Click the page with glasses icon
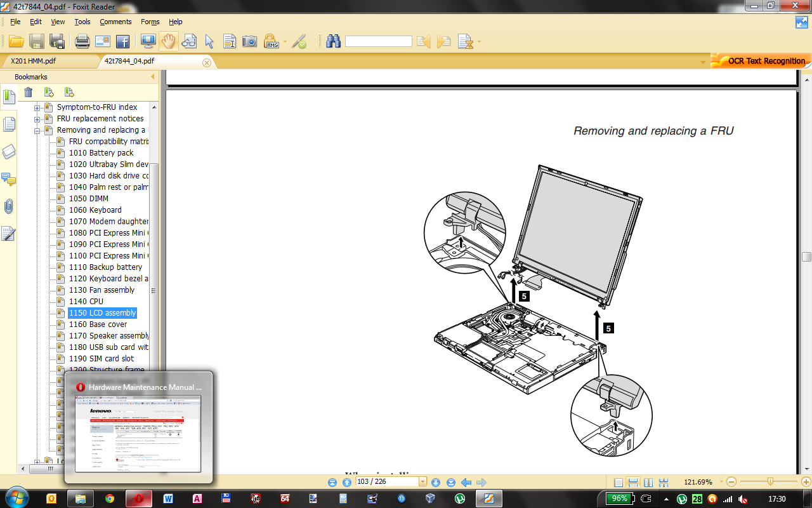The height and width of the screenshot is (508, 812). click(x=189, y=41)
